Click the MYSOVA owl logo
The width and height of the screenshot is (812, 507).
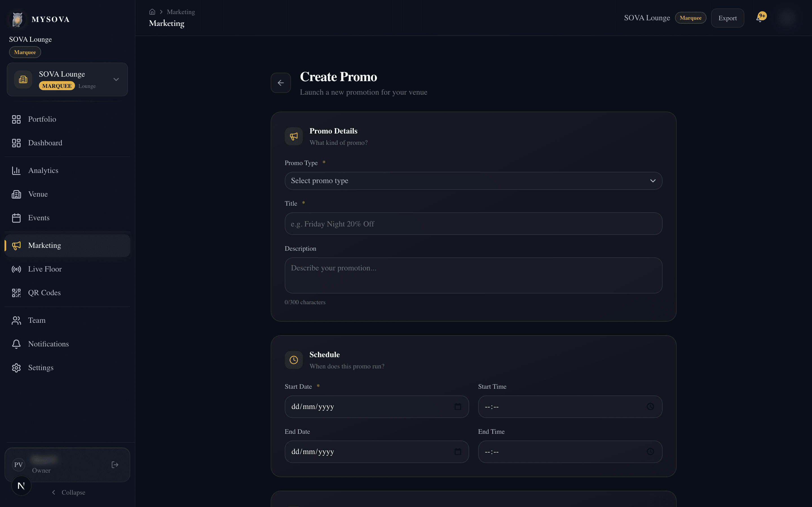(17, 19)
